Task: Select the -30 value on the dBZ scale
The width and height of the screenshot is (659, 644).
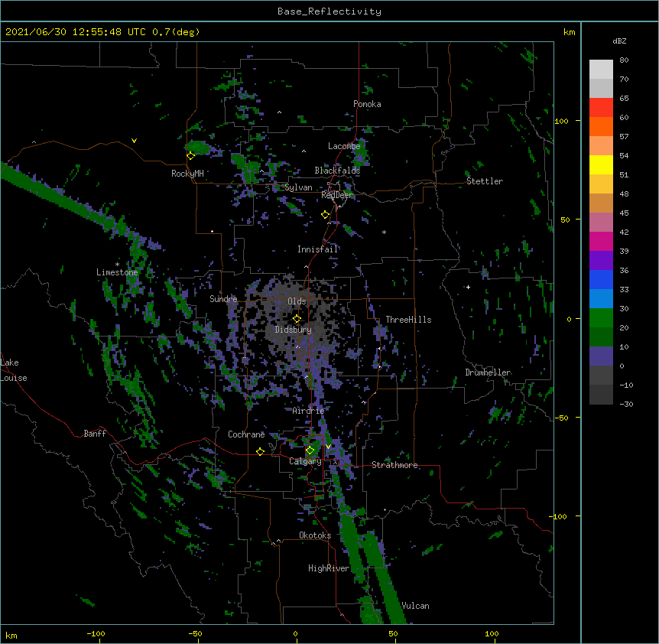Action: point(626,404)
